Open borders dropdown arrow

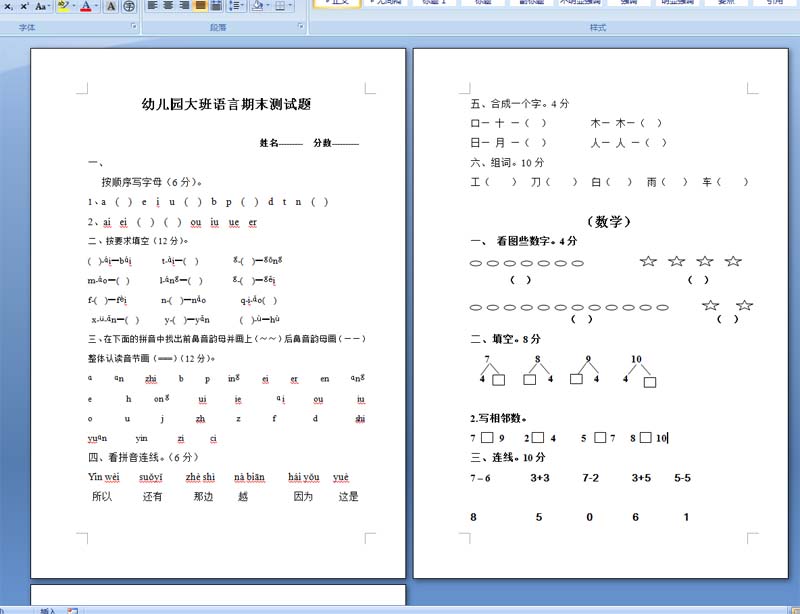pos(290,5)
